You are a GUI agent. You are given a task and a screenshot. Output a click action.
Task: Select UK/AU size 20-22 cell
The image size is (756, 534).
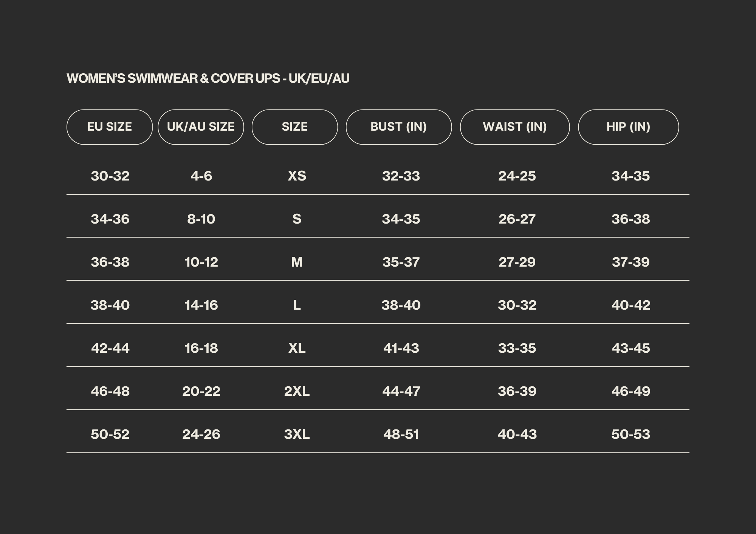[201, 391]
